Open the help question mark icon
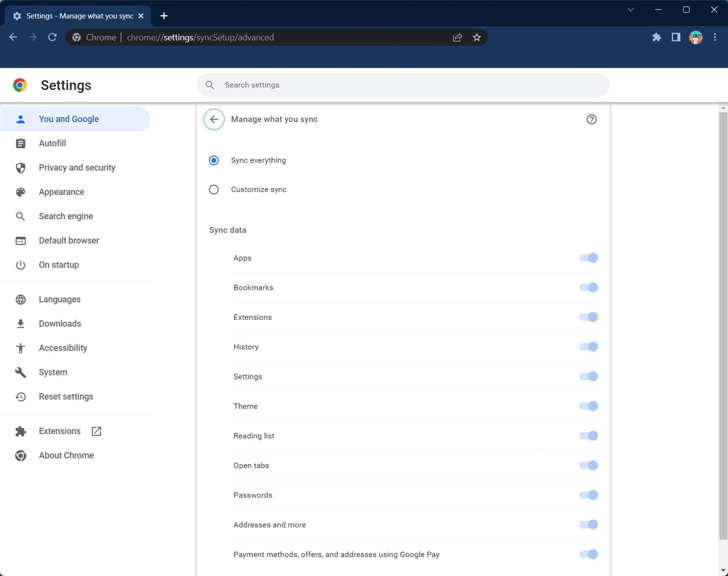Screen dimensions: 728x576 click(x=591, y=120)
